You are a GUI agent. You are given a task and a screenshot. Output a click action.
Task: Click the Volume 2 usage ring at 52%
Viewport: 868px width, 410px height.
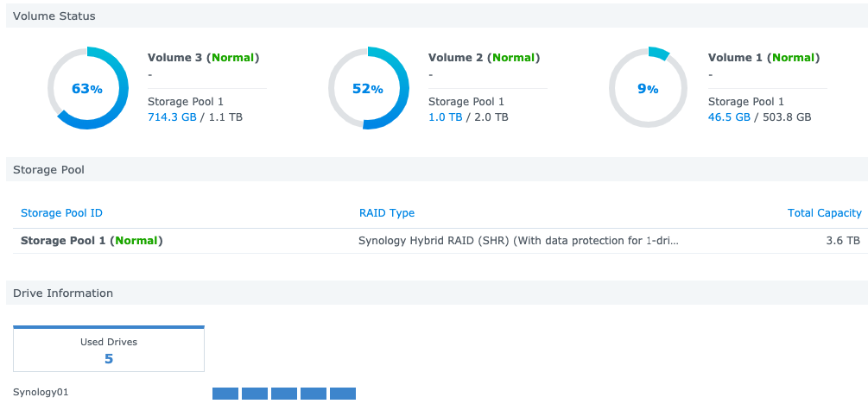(x=368, y=88)
